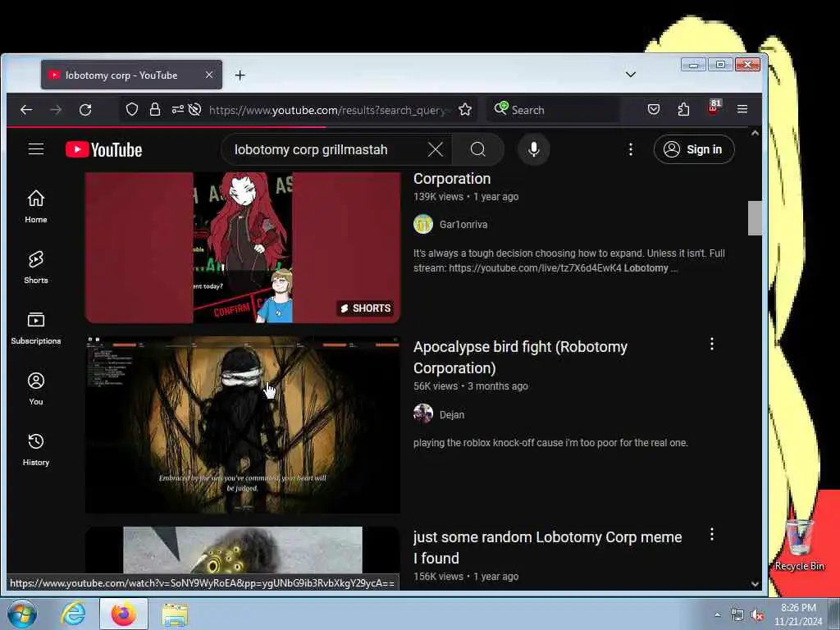Launch Internet Explorer from taskbar
Image resolution: width=840 pixels, height=630 pixels.
73,614
